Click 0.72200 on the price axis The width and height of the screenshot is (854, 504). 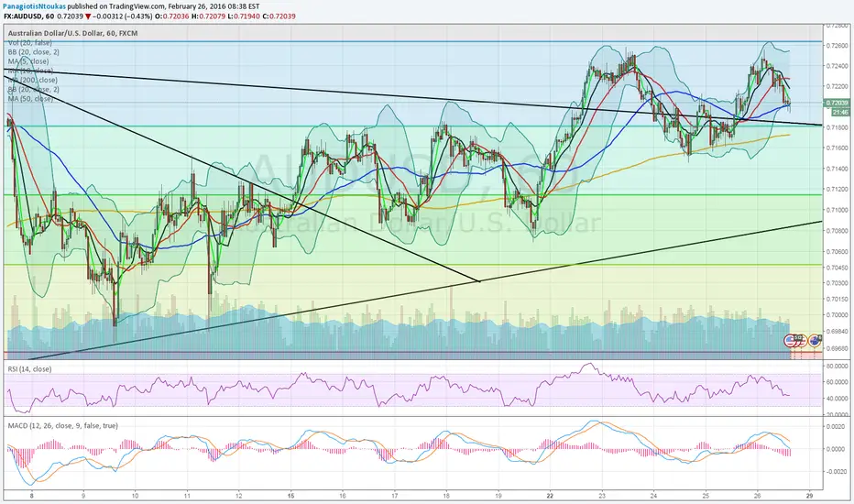pyautogui.click(x=838, y=87)
